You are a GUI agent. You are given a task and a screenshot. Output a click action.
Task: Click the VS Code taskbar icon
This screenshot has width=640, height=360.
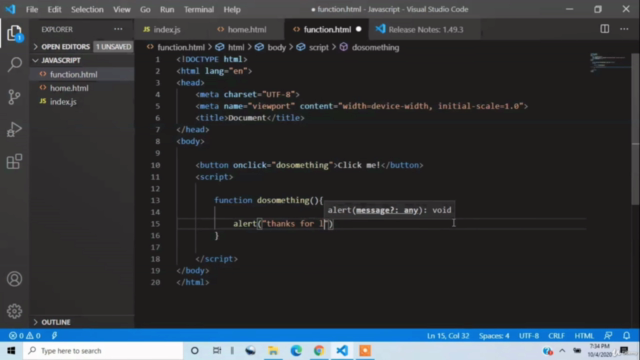coord(342,351)
